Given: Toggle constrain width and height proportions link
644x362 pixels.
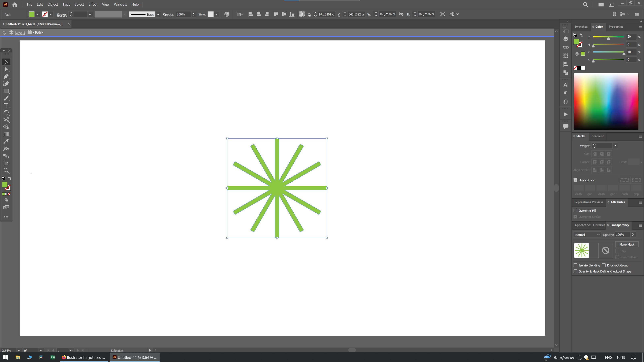Looking at the screenshot, I should 401,14.
